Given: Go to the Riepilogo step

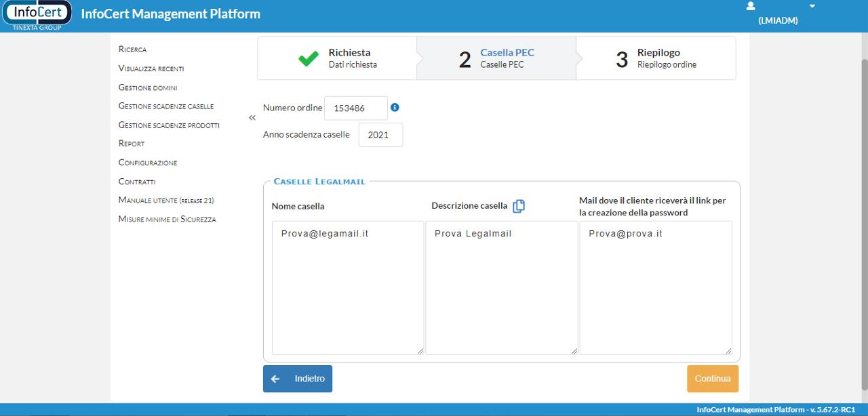Looking at the screenshot, I should pyautogui.click(x=658, y=58).
